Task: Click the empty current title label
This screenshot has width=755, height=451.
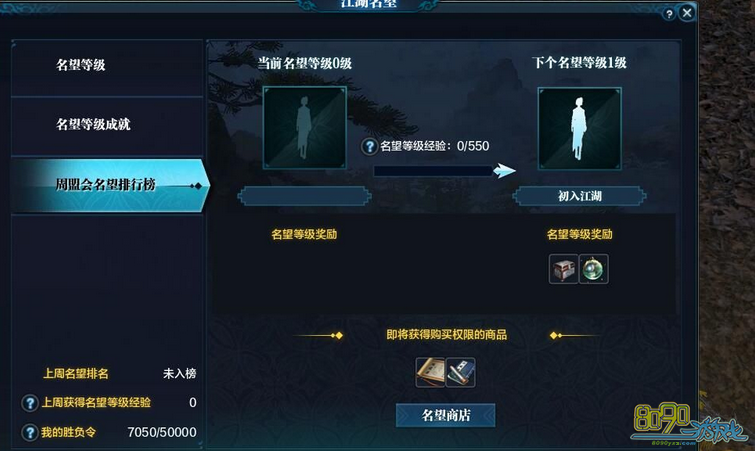Action: click(x=304, y=196)
